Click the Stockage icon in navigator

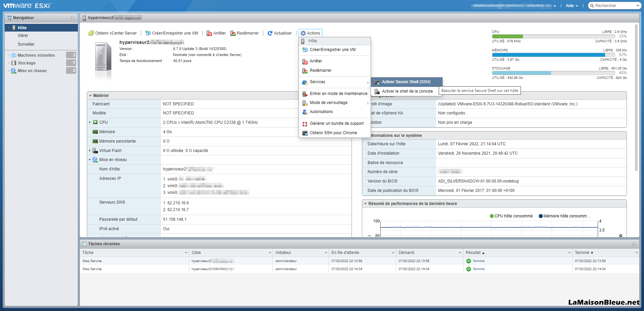[14, 63]
